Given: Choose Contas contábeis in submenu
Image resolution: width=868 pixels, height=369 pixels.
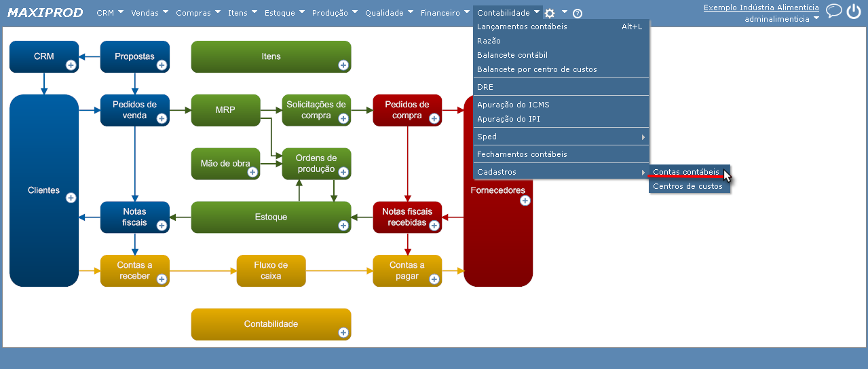Looking at the screenshot, I should click(x=690, y=172).
